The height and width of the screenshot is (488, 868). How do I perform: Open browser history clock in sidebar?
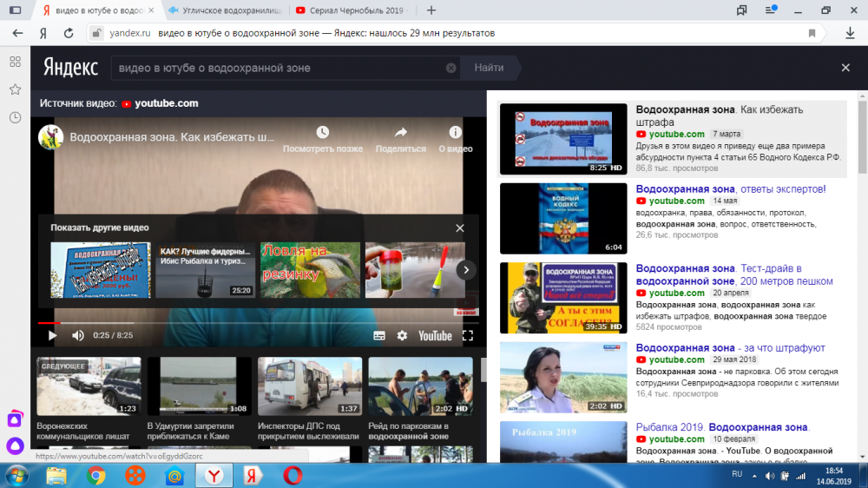[x=15, y=117]
